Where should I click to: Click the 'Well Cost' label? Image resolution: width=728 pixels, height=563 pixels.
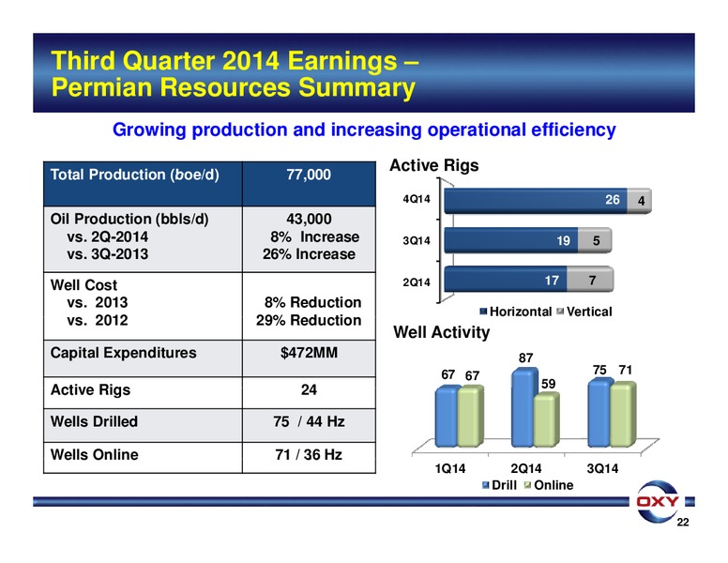[x=83, y=284]
